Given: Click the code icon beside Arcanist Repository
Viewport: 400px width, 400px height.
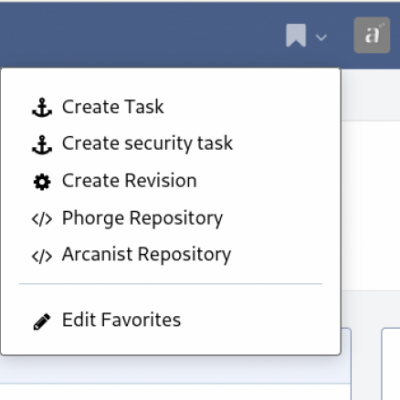Looking at the screenshot, I should point(42,256).
